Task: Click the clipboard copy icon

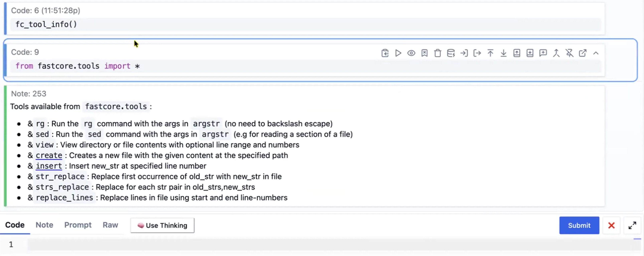Action: point(385,53)
